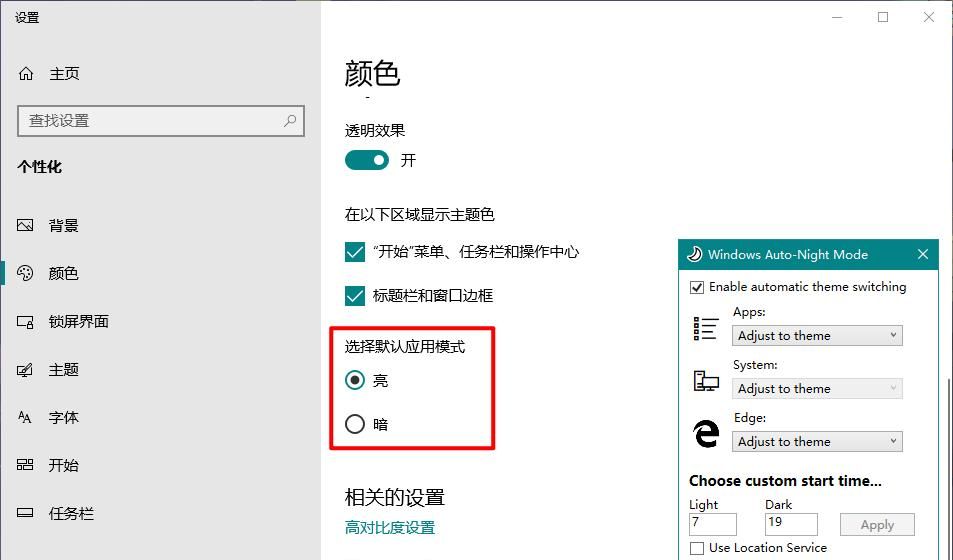Click the 颜色 palette icon
Viewport: 953px width, 560px height.
coord(25,274)
